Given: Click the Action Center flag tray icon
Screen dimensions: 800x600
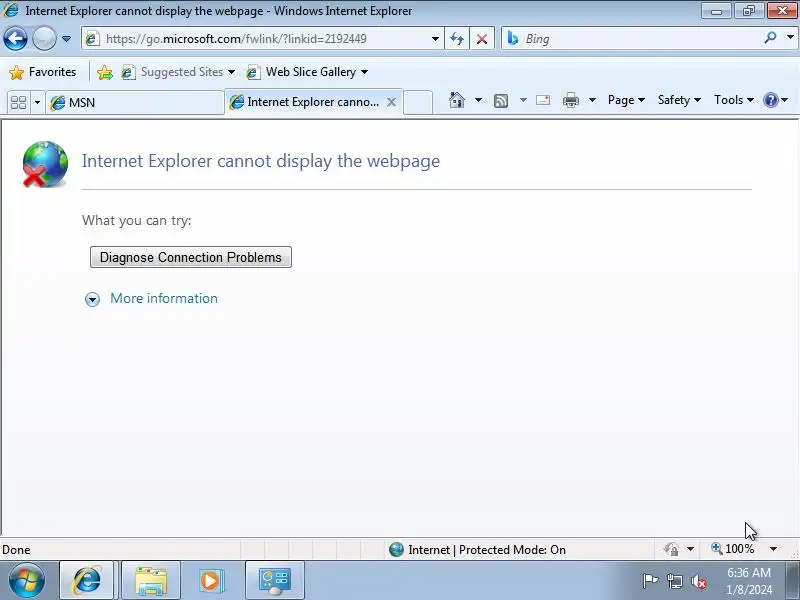Looking at the screenshot, I should pyautogui.click(x=650, y=581).
